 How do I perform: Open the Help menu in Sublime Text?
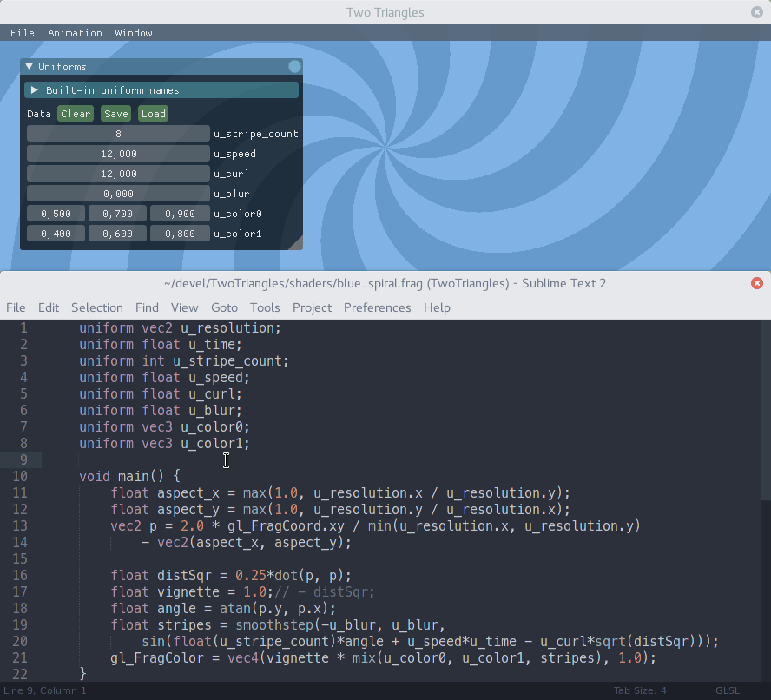[437, 307]
